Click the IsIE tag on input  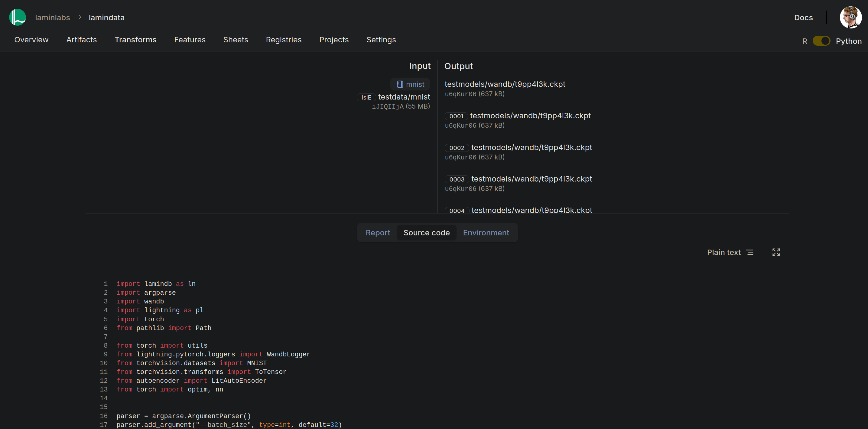coord(366,97)
